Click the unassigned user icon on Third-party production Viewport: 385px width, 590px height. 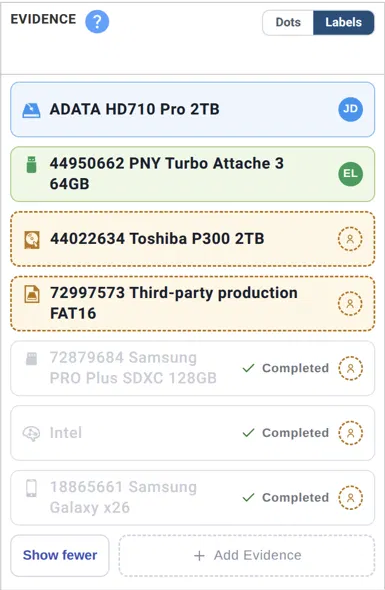click(x=350, y=304)
